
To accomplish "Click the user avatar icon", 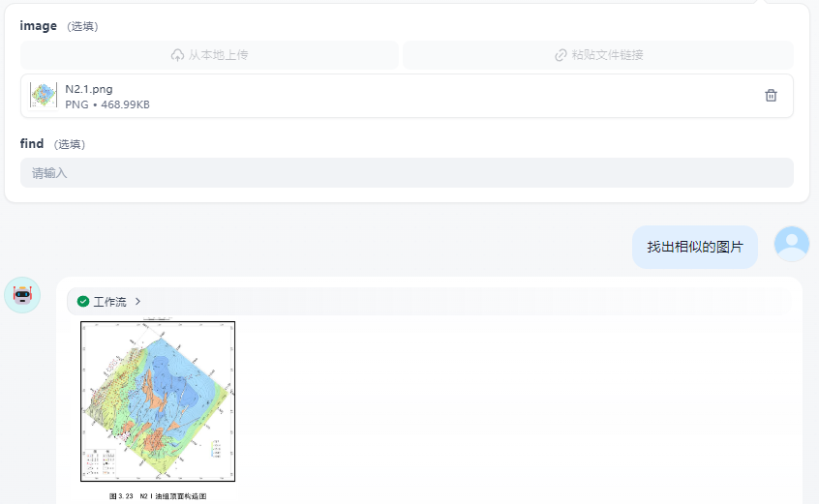I will click(791, 244).
